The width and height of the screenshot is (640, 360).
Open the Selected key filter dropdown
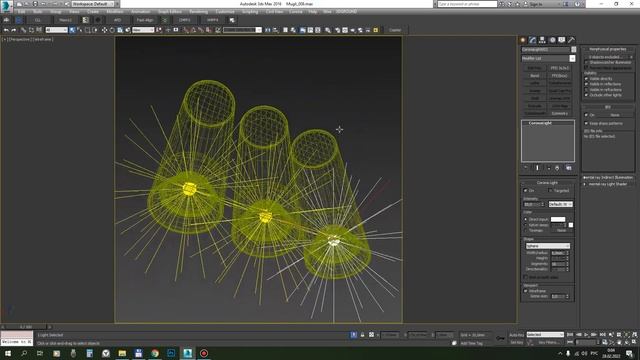(x=545, y=335)
